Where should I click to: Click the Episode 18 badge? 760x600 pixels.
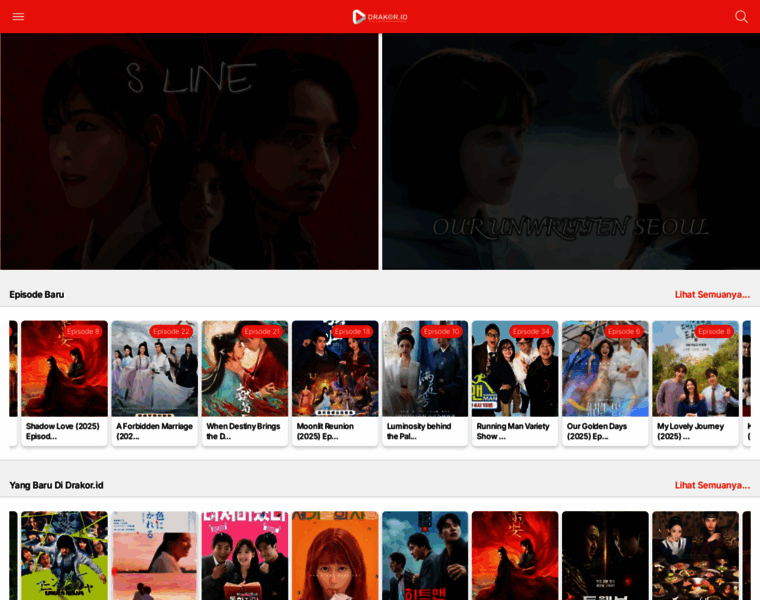352,332
